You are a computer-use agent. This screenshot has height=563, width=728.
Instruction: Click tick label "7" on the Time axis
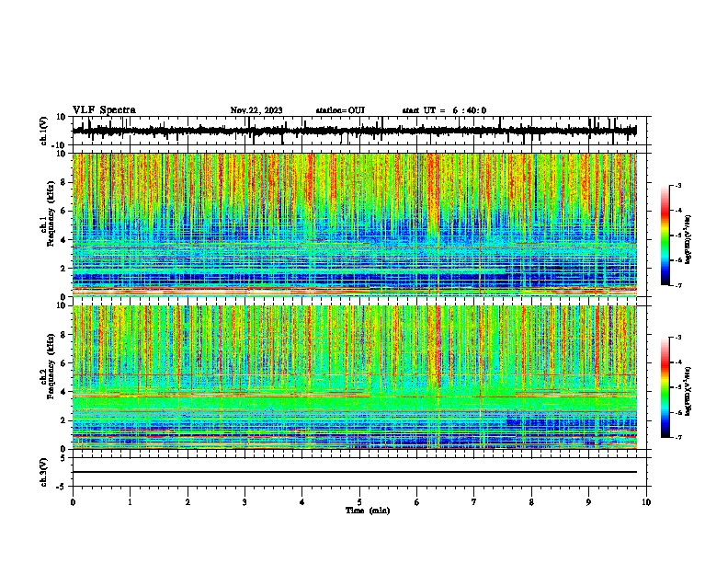(x=474, y=502)
